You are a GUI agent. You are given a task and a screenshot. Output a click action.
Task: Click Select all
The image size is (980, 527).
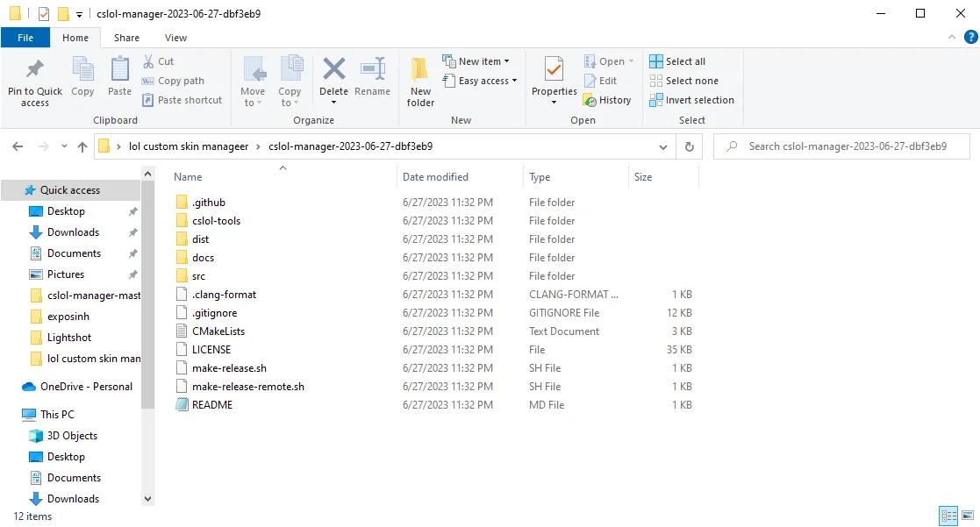(677, 61)
